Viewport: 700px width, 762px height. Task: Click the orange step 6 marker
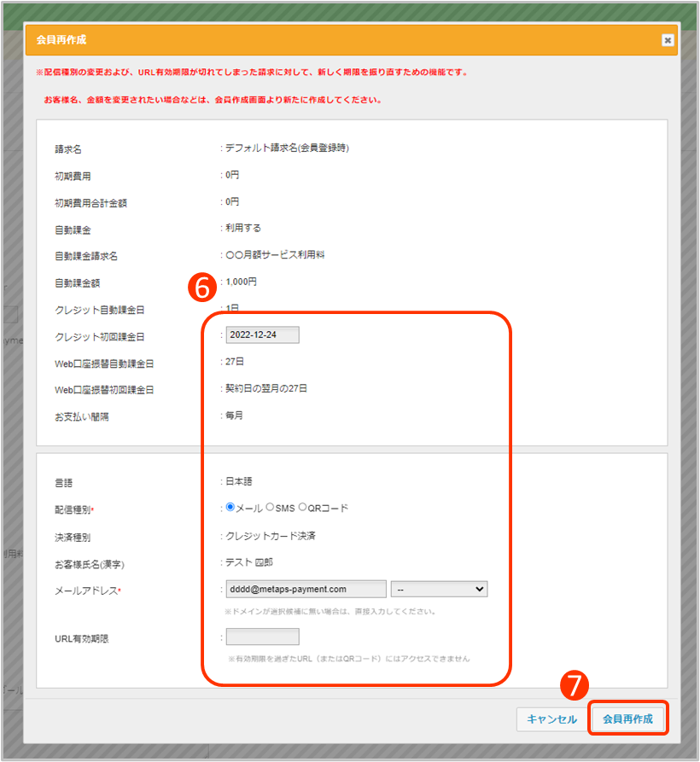click(202, 288)
